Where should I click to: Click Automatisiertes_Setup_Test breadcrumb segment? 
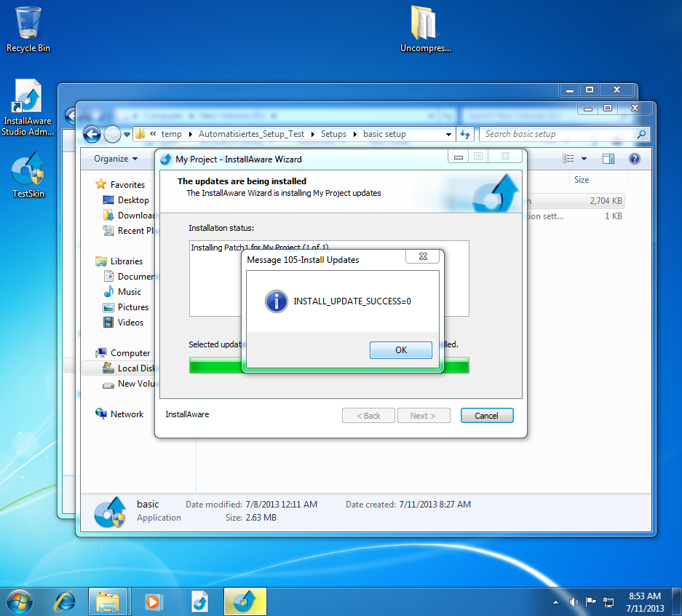tap(251, 134)
